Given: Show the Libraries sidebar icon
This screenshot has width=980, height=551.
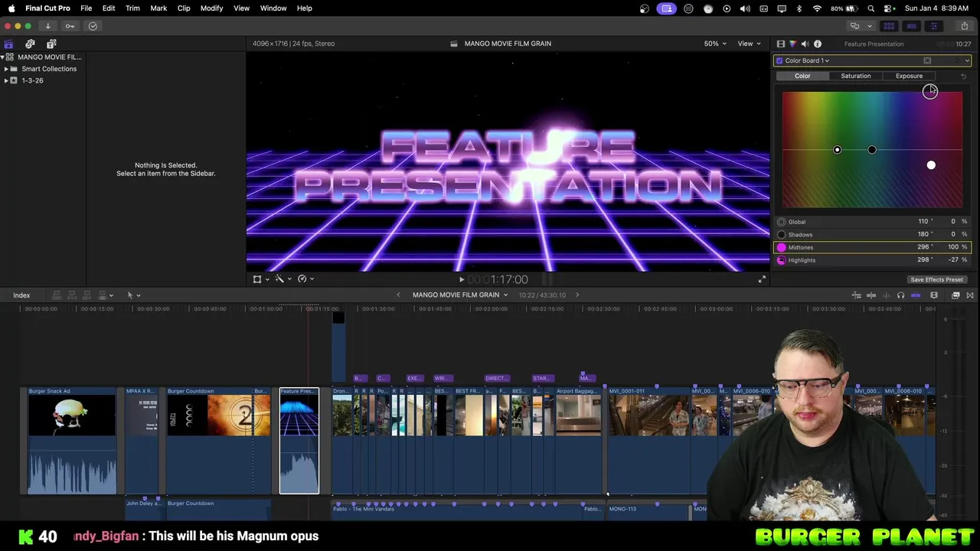Looking at the screenshot, I should tap(8, 44).
